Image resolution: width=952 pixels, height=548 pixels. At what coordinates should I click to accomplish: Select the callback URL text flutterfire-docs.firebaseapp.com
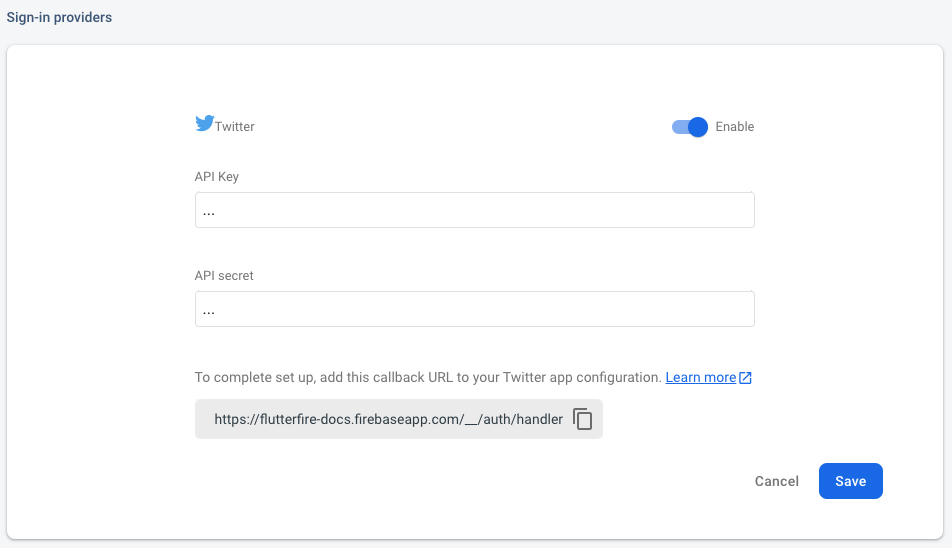coord(389,419)
